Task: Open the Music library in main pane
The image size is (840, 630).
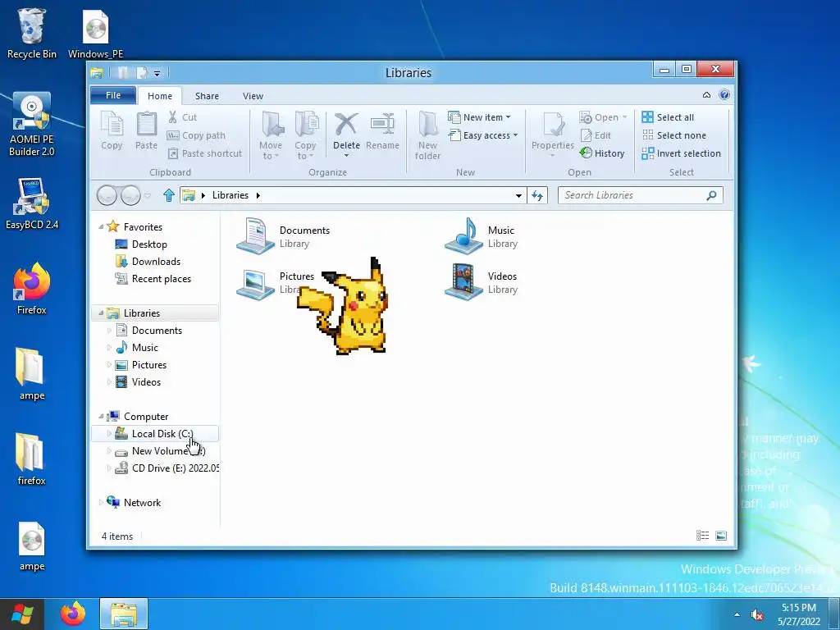Action: point(481,236)
